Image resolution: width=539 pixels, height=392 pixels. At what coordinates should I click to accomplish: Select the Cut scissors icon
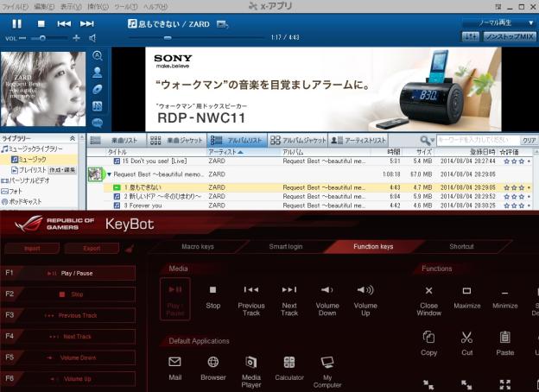pyautogui.click(x=466, y=338)
